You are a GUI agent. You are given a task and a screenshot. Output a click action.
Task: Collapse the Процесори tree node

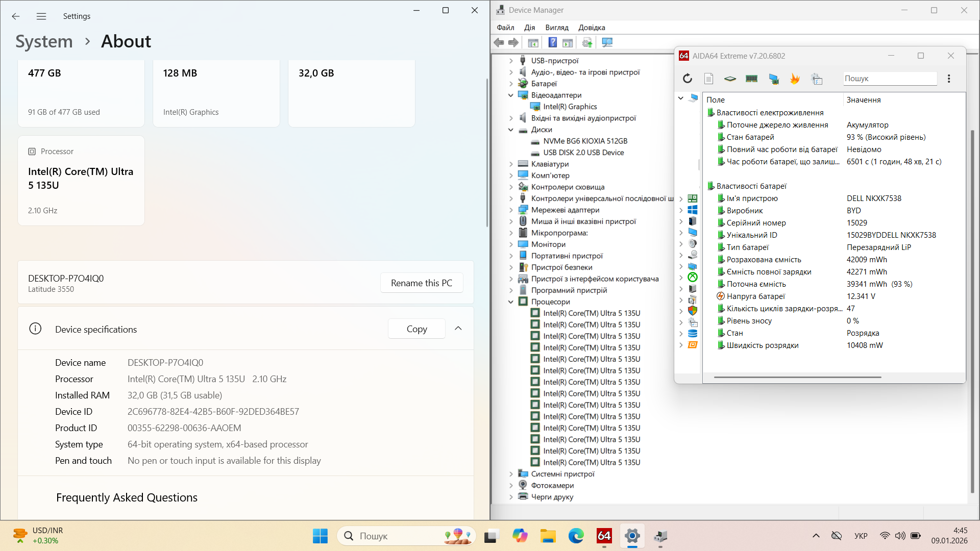[510, 302]
